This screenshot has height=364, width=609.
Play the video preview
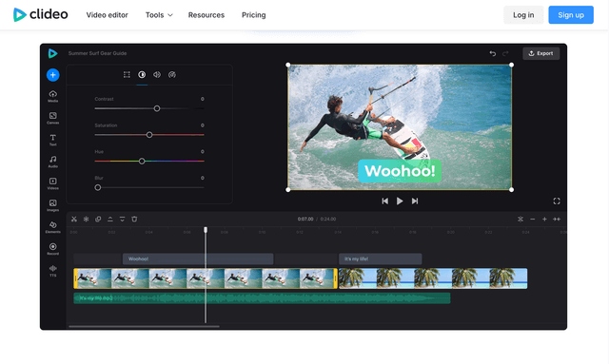[400, 201]
